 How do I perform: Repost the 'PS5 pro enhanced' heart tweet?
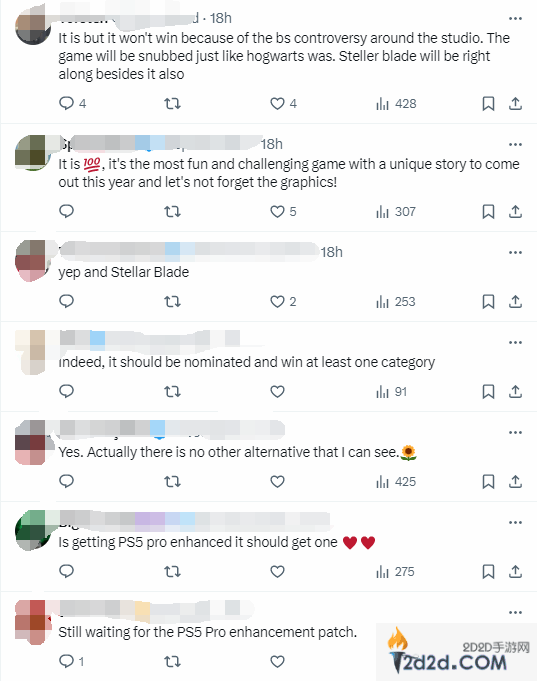pos(172,571)
